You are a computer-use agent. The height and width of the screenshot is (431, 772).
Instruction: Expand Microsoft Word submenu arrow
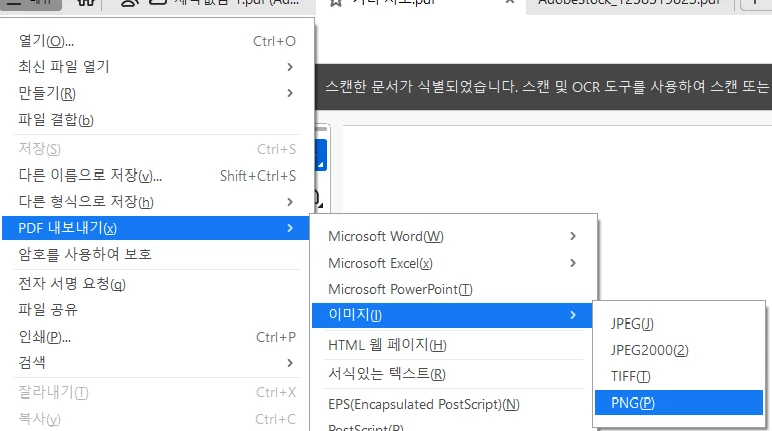(x=573, y=236)
